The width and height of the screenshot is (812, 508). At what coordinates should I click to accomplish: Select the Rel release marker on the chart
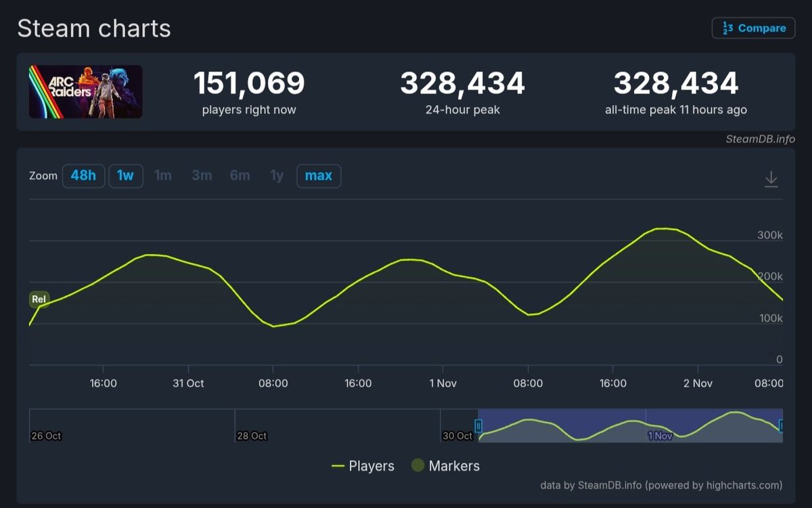coord(39,299)
